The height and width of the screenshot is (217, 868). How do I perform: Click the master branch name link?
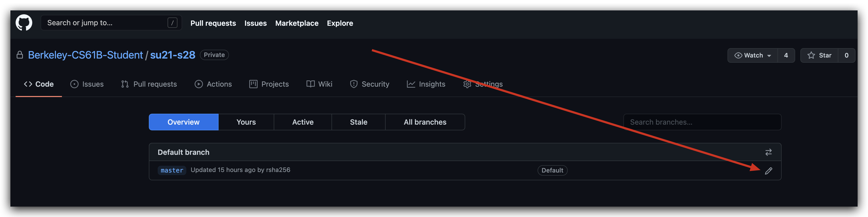(172, 170)
